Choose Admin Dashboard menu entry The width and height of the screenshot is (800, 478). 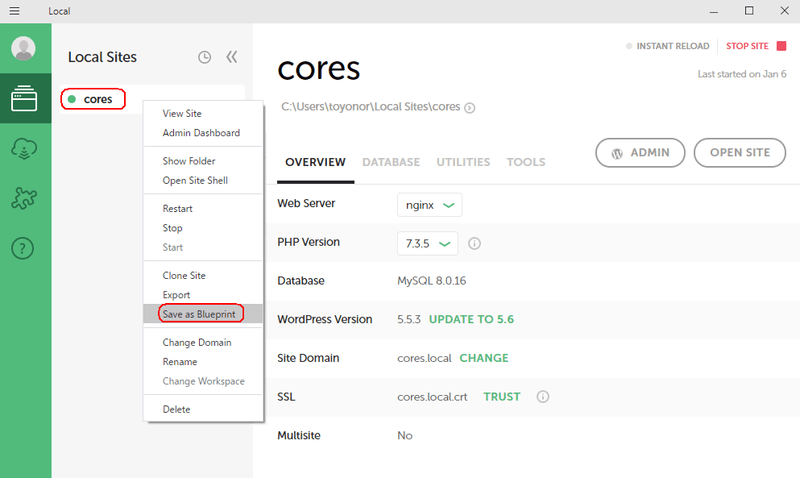(x=201, y=133)
